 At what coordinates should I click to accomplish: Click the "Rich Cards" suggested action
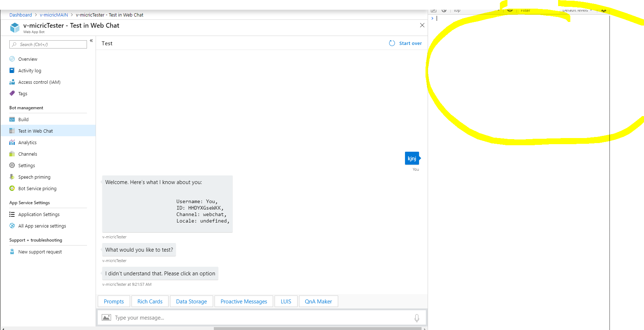pos(150,301)
